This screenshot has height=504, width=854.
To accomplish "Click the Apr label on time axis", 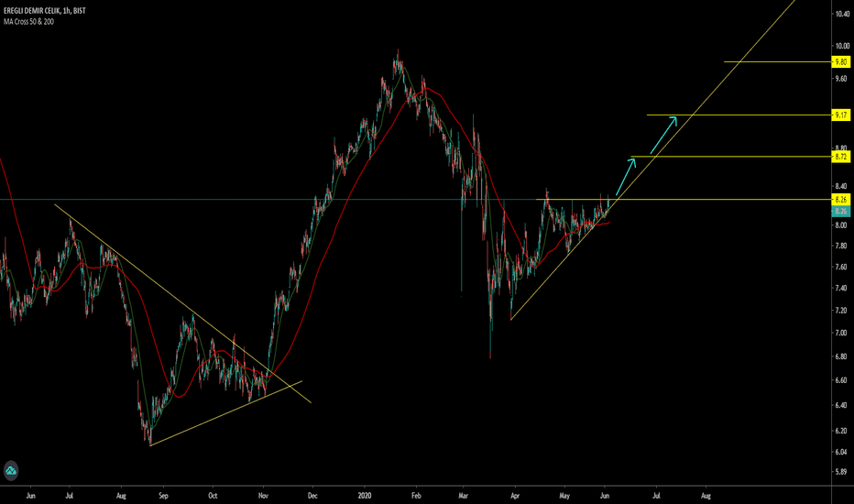I will [x=515, y=496].
